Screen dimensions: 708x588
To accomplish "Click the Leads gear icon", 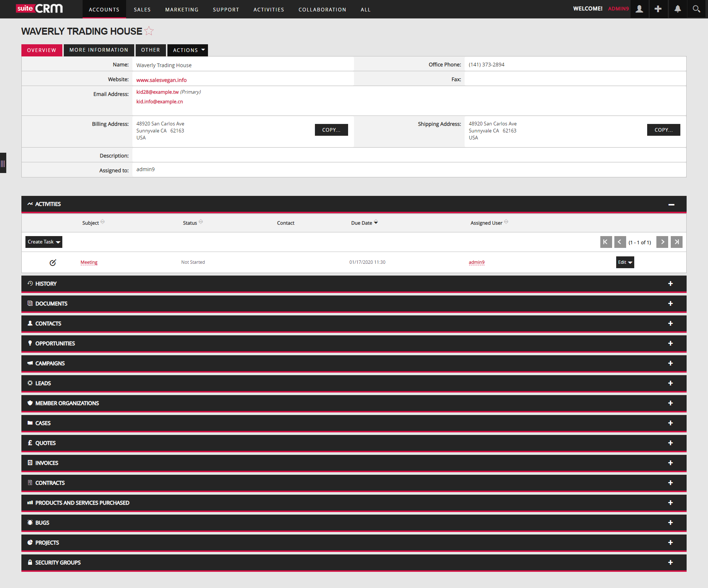I will click(29, 383).
